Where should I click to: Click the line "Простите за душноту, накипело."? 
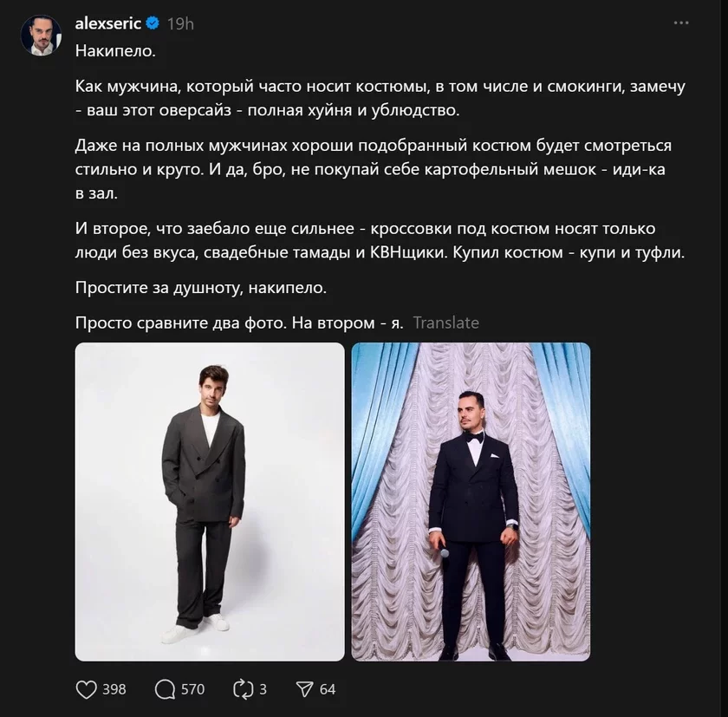coord(202,287)
